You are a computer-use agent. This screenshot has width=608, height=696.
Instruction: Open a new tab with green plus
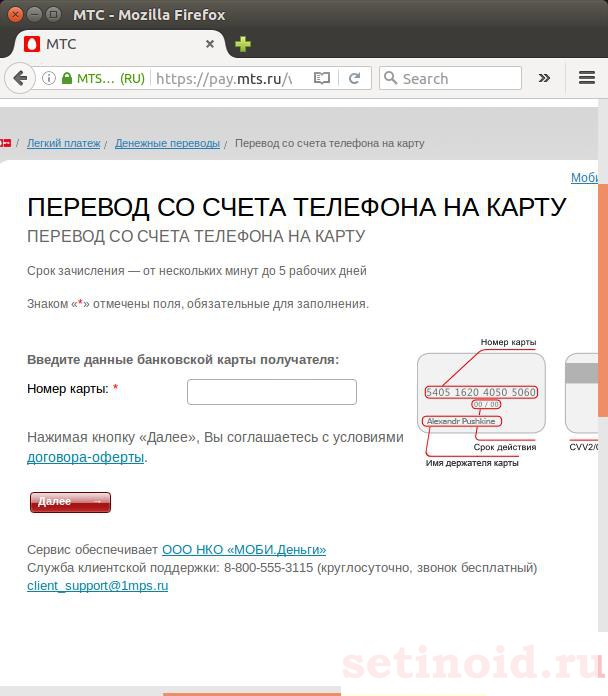click(x=243, y=44)
